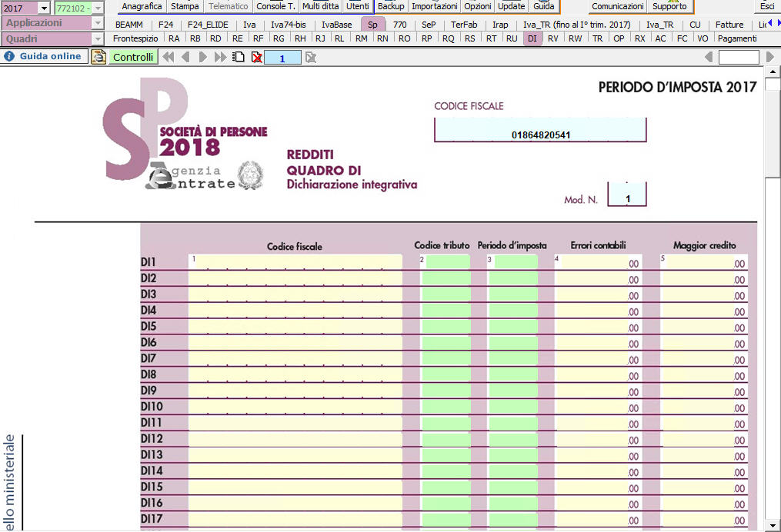This screenshot has width=781, height=532.
Task: Expand the Applicazioni dropdown
Action: pyautogui.click(x=98, y=23)
